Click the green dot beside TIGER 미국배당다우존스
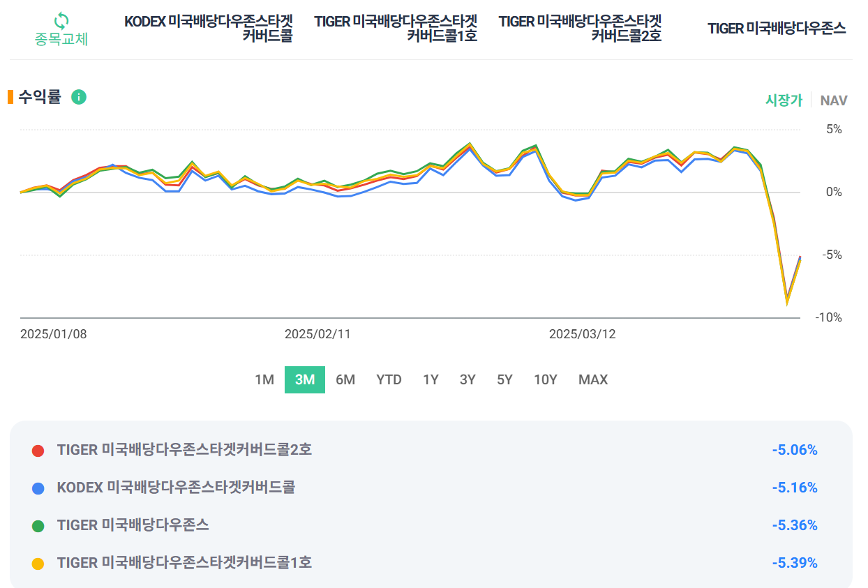The height and width of the screenshot is (588, 868). pyautogui.click(x=37, y=525)
